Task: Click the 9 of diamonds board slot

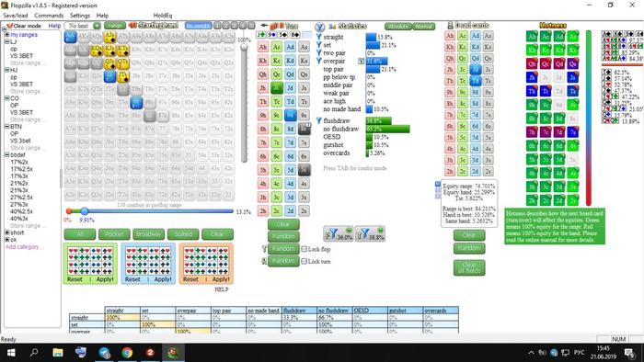Action: 272,34
